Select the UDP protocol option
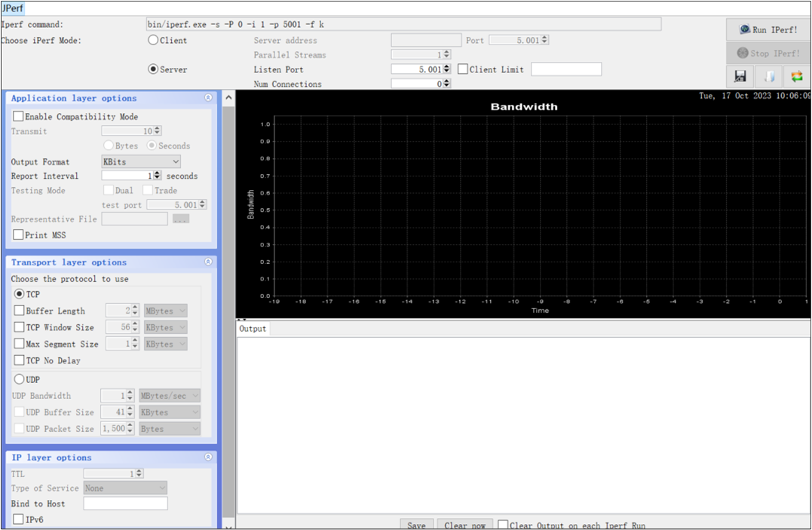 (18, 379)
